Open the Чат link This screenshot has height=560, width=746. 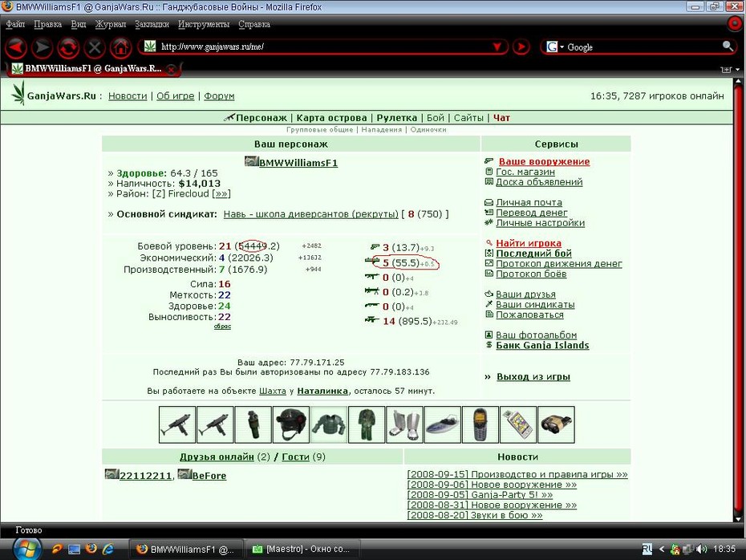501,117
